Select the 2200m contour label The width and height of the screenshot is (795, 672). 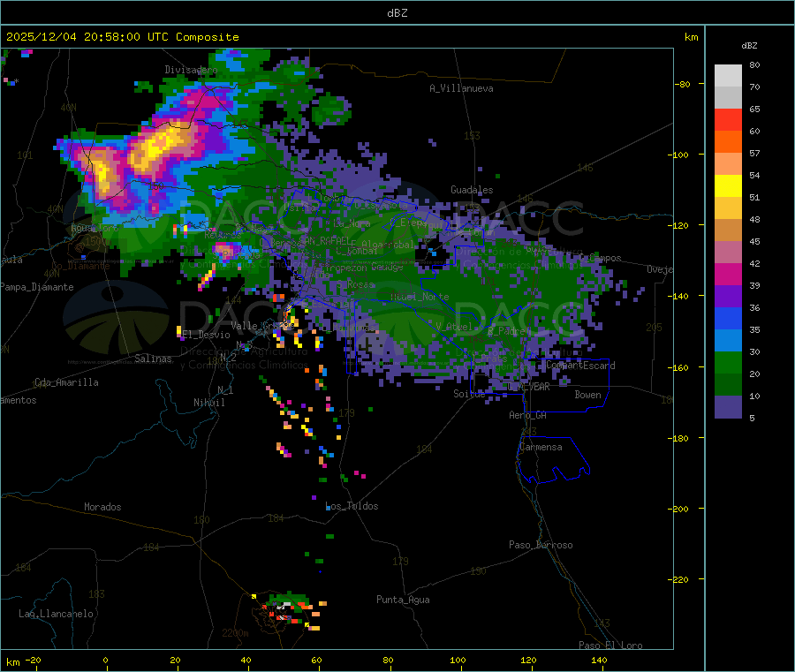click(235, 633)
